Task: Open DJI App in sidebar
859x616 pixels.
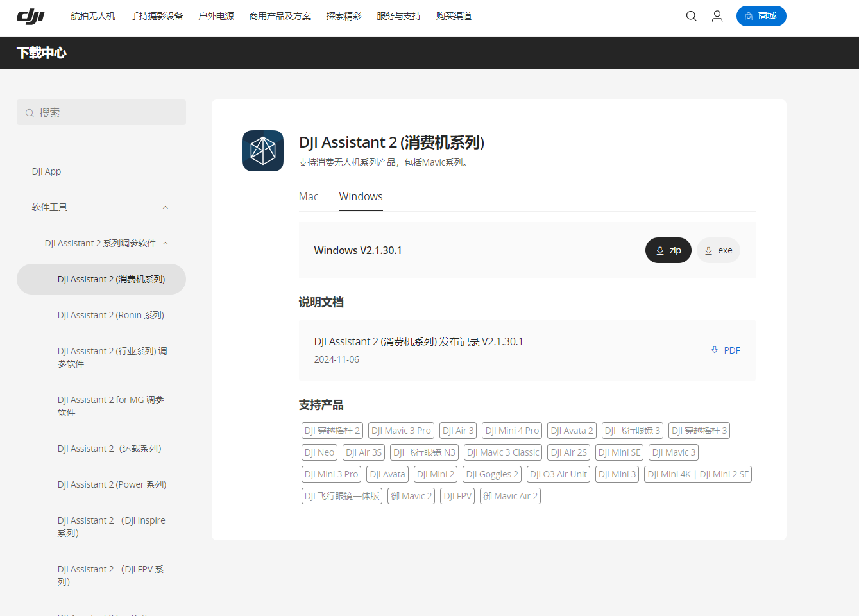Action: pos(47,171)
